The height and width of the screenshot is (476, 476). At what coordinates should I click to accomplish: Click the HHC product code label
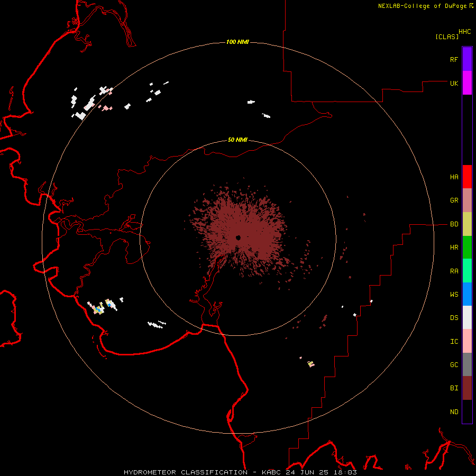(464, 32)
